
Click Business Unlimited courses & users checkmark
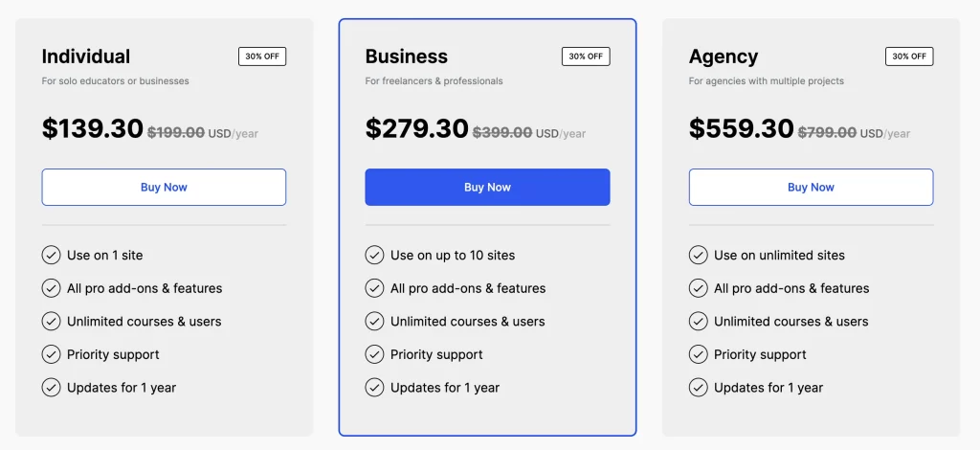[374, 322]
